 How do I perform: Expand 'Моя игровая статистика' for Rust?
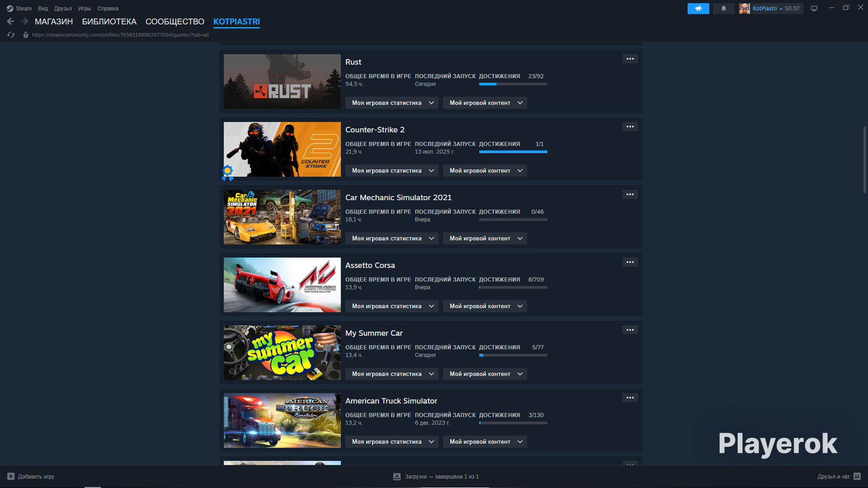click(392, 103)
